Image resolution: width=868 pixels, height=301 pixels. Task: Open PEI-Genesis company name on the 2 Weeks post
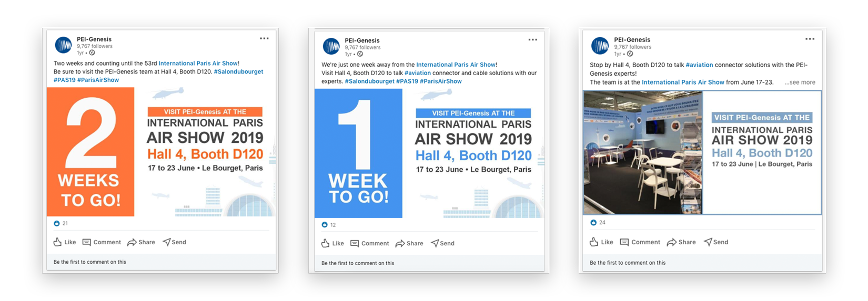pyautogui.click(x=94, y=39)
